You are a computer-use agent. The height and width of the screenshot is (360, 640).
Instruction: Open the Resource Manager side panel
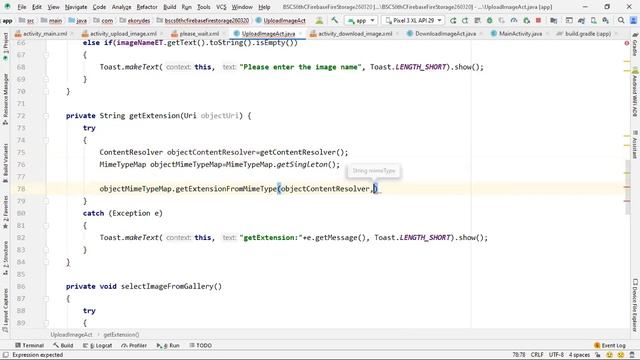5,99
